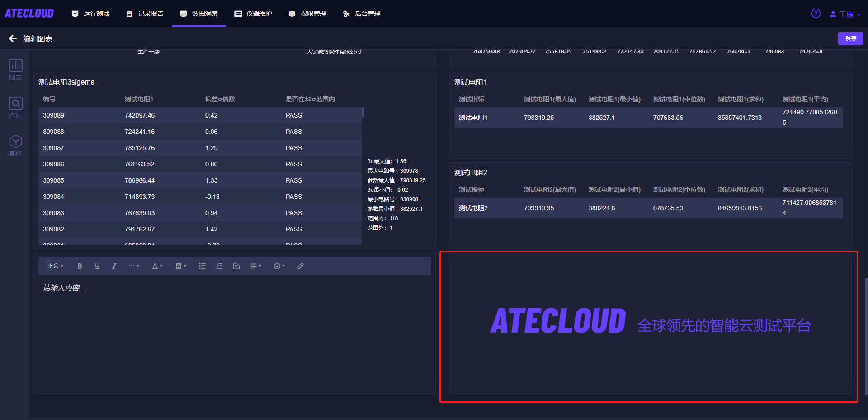Click the 是否在±3σ范围内 column header
The width and height of the screenshot is (868, 420).
pyautogui.click(x=310, y=99)
